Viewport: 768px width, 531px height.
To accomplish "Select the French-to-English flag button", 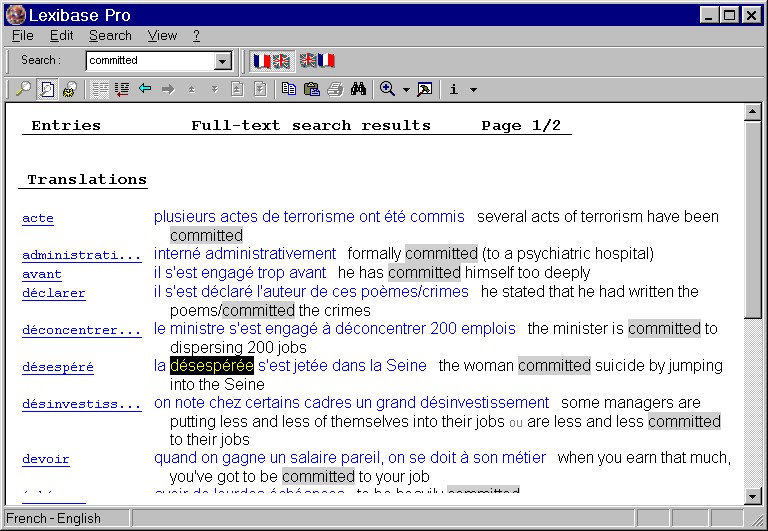I will coord(272,61).
